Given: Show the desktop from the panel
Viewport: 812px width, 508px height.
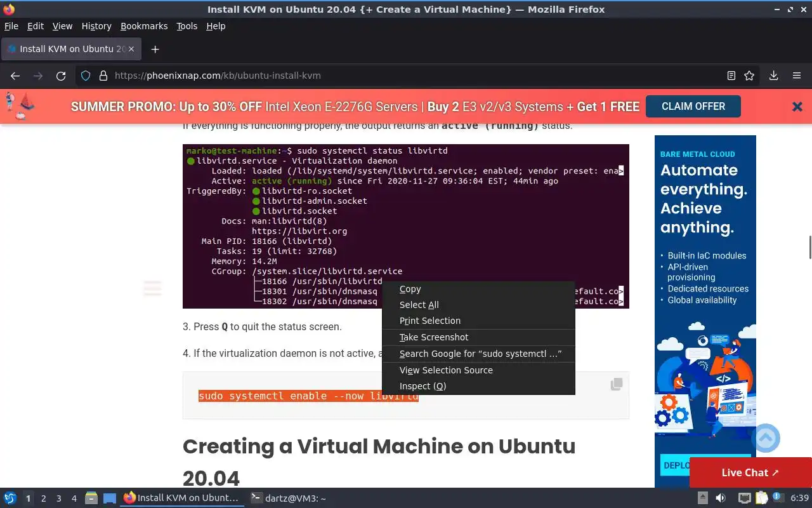Looking at the screenshot, I should pos(110,498).
